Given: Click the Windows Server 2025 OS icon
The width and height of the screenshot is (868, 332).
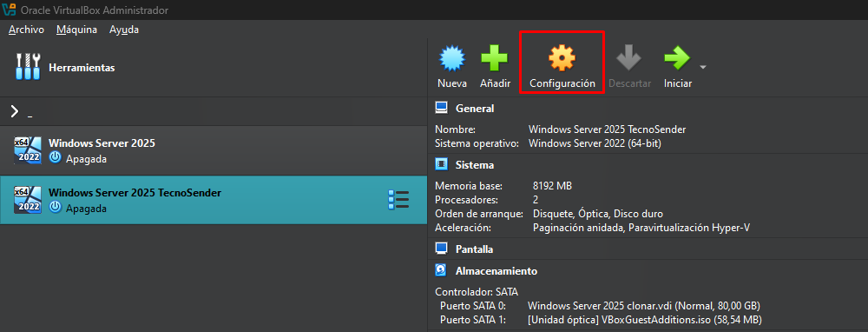Looking at the screenshot, I should pos(28,150).
